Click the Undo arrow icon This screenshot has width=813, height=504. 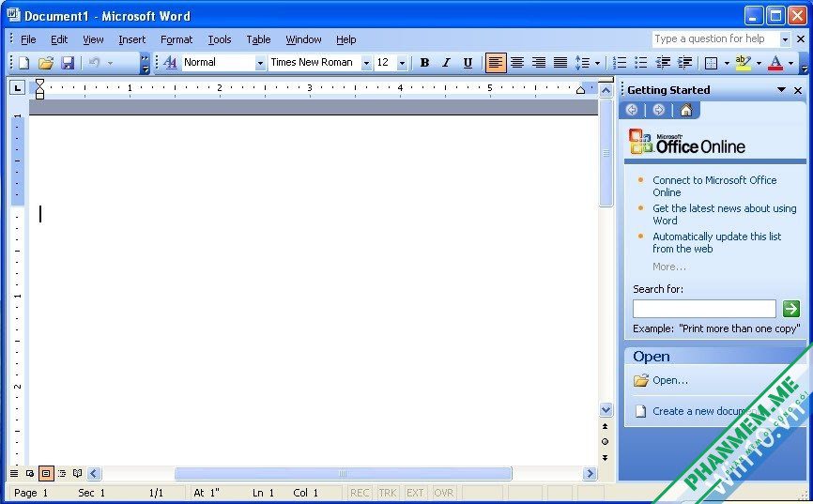95,63
